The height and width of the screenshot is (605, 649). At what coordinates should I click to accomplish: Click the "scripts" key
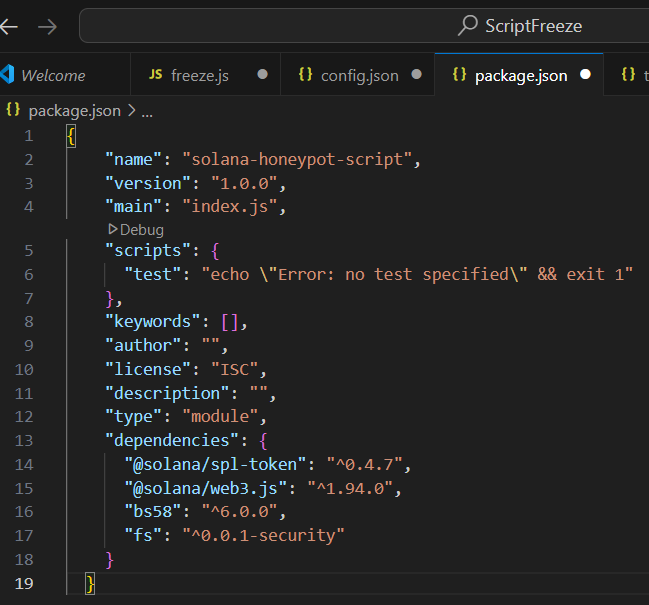click(148, 251)
